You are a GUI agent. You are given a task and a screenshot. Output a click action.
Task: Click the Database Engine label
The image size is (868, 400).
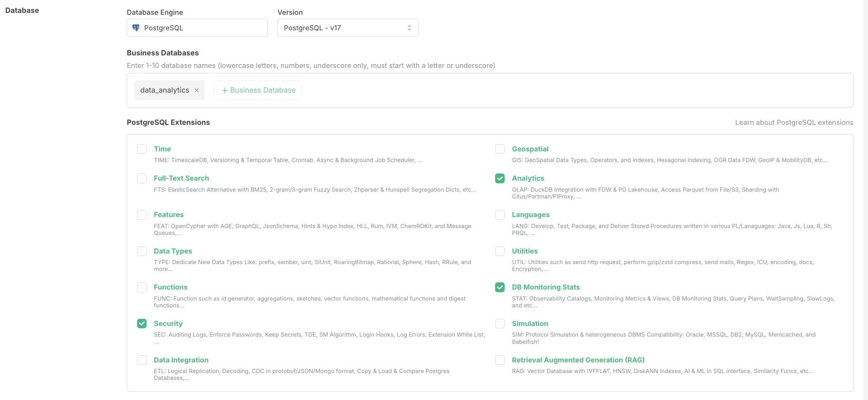[155, 12]
